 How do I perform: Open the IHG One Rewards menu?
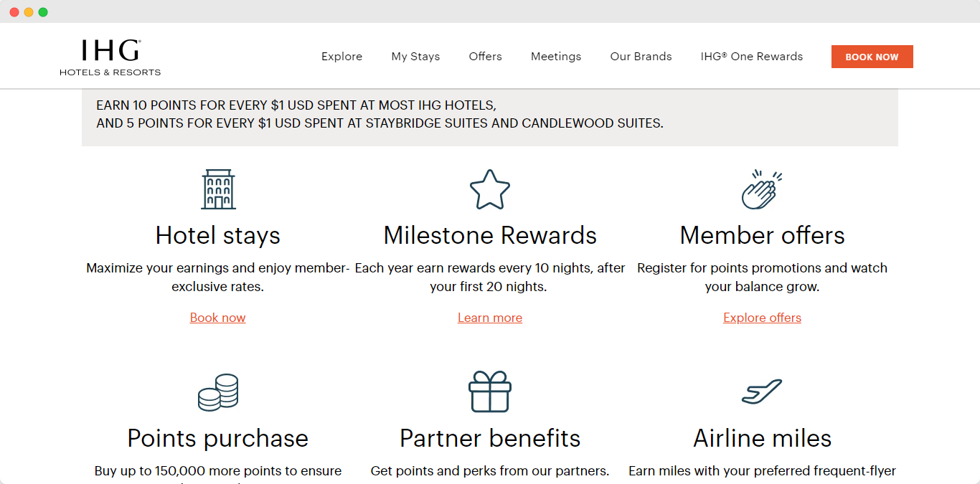[751, 56]
